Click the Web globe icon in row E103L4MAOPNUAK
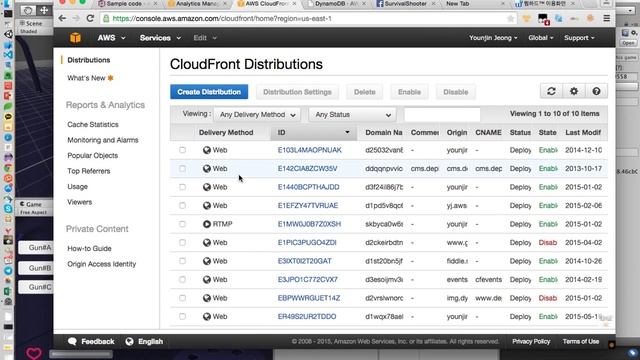The width and height of the screenshot is (640, 360). point(207,150)
